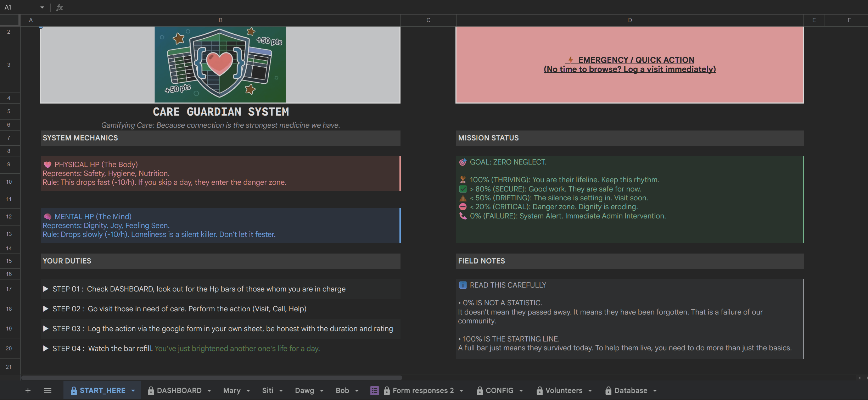Click the lock icon on DASHBOARD tab
The image size is (868, 400).
(x=151, y=390)
